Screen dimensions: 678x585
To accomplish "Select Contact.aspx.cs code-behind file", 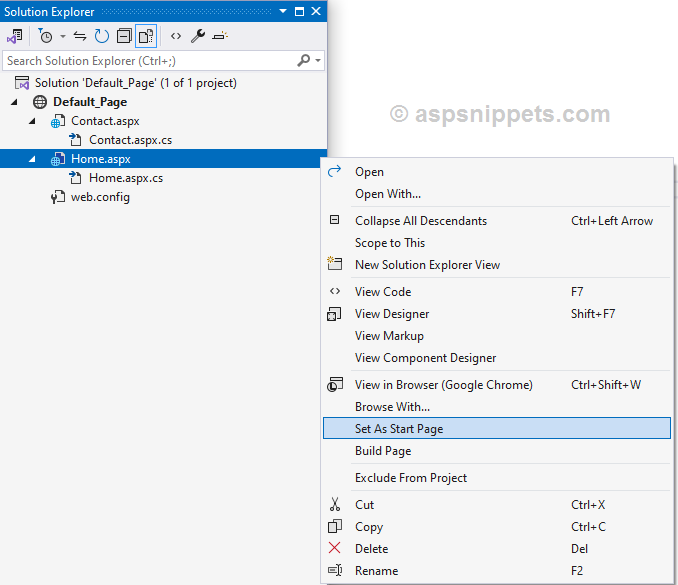I will (x=130, y=140).
